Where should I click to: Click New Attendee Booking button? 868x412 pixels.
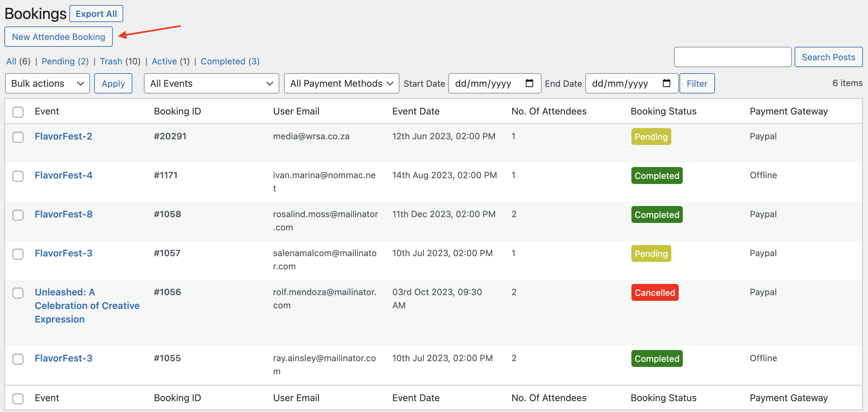(59, 37)
